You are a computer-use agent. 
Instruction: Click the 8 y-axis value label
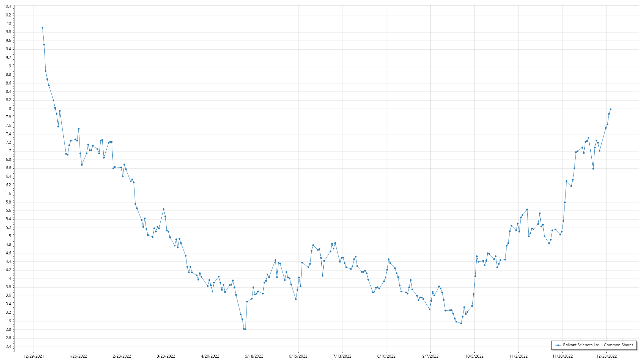(x=10, y=109)
